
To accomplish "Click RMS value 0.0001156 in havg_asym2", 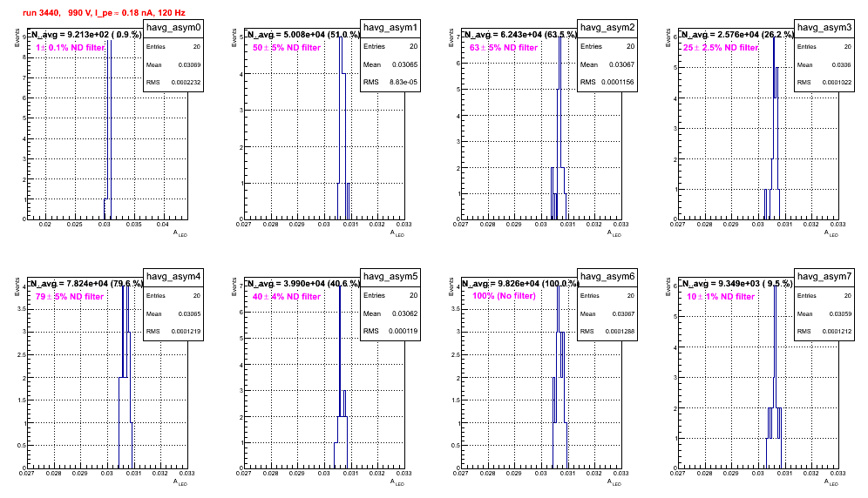I will [x=620, y=82].
